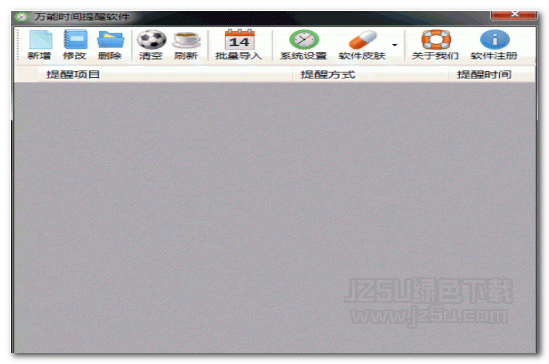This screenshot has height=364, width=549.
Task: Expand the 软件皮肤 dropdown arrow
Action: click(395, 45)
